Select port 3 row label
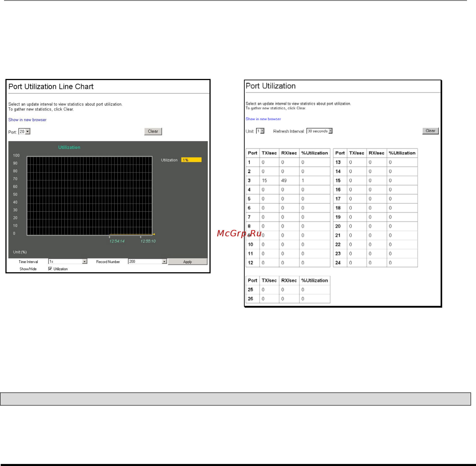The image size is (476, 466). click(x=249, y=180)
